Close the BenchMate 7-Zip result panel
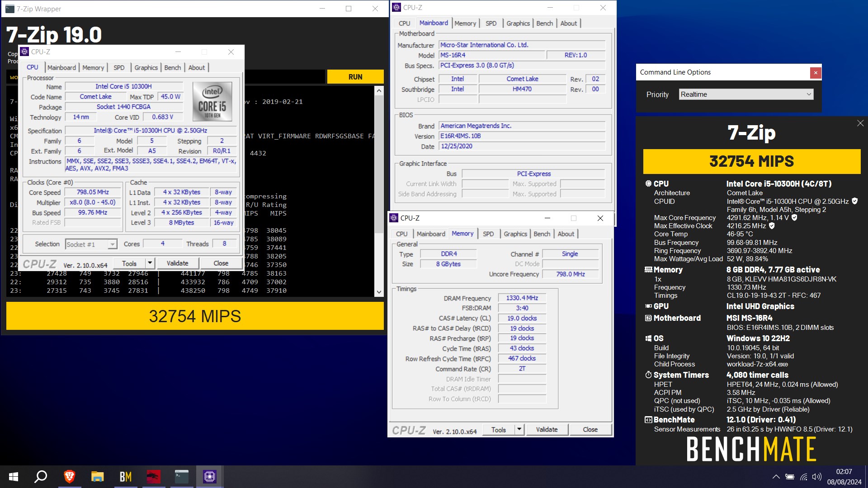The image size is (868, 488). (860, 123)
